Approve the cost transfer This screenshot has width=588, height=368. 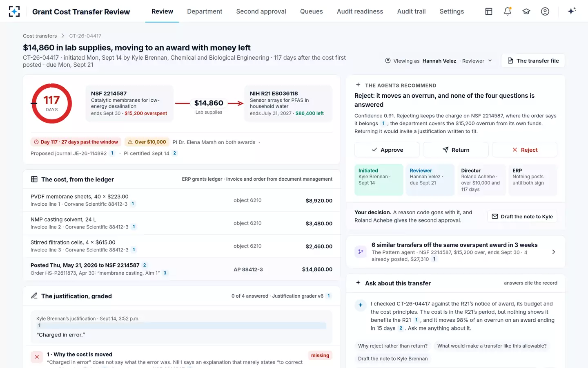click(387, 150)
